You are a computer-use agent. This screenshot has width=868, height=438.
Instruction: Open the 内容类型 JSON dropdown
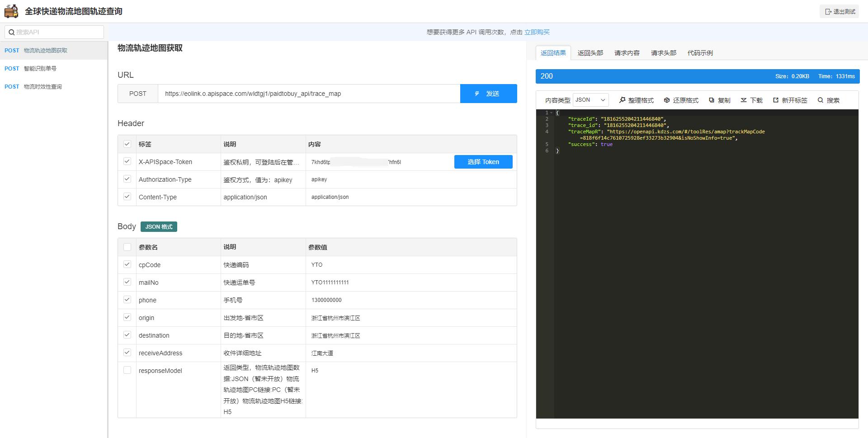pos(590,100)
